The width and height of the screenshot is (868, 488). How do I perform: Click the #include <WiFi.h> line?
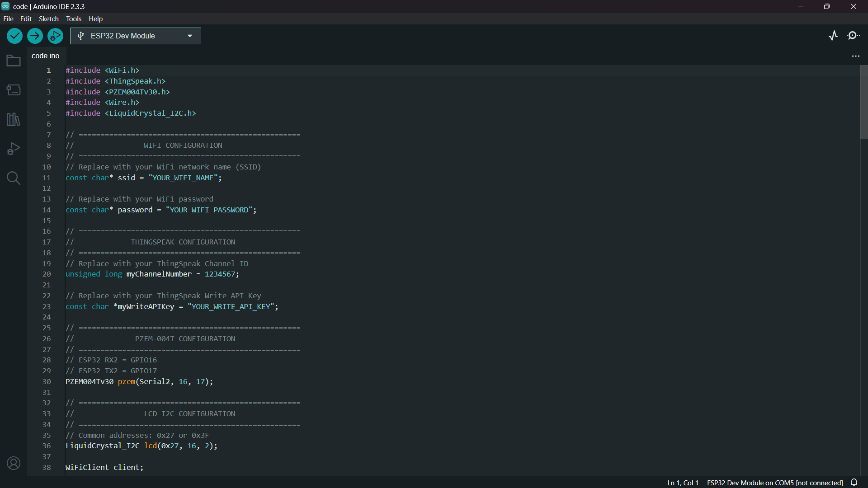tap(103, 70)
